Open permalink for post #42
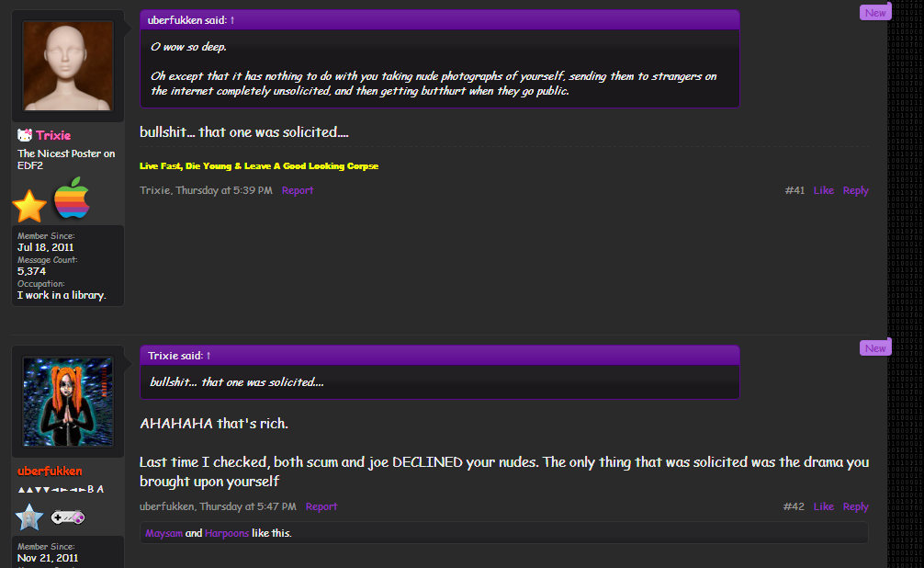 click(794, 506)
